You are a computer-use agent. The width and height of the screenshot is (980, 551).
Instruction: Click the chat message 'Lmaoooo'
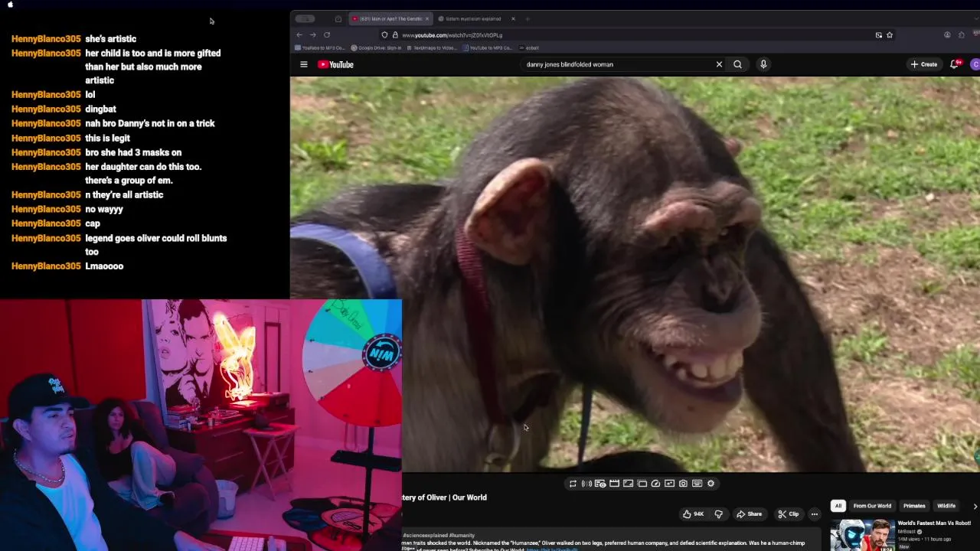pos(104,266)
